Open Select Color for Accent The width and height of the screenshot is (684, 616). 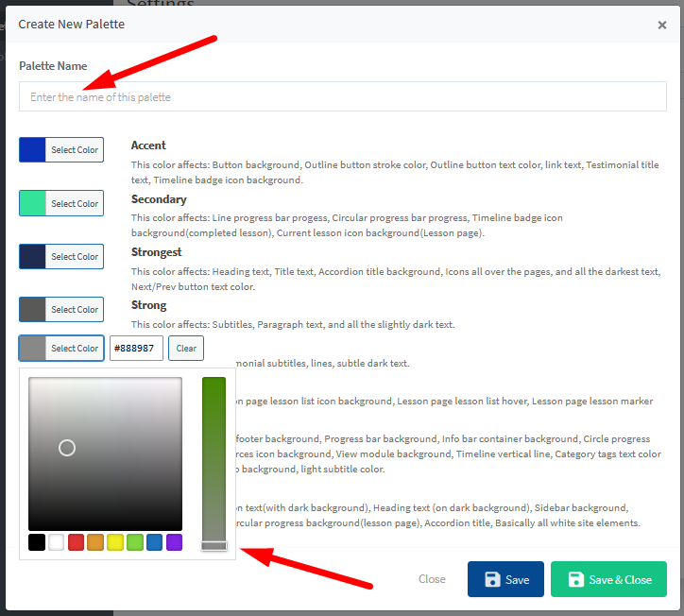point(75,149)
